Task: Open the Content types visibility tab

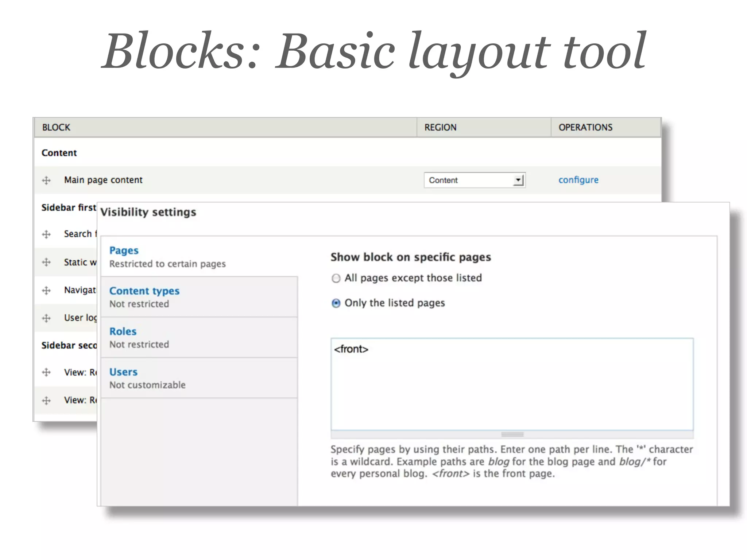Action: [x=199, y=297]
